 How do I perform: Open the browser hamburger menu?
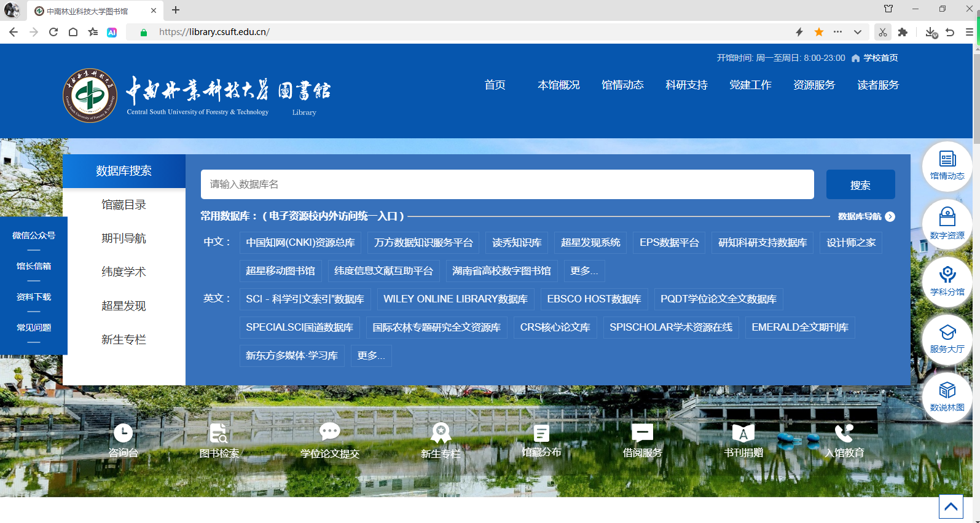[x=970, y=32]
